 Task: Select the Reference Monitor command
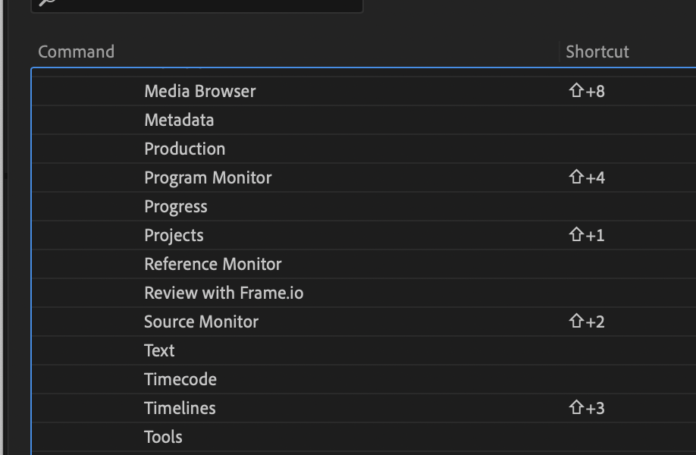click(213, 264)
